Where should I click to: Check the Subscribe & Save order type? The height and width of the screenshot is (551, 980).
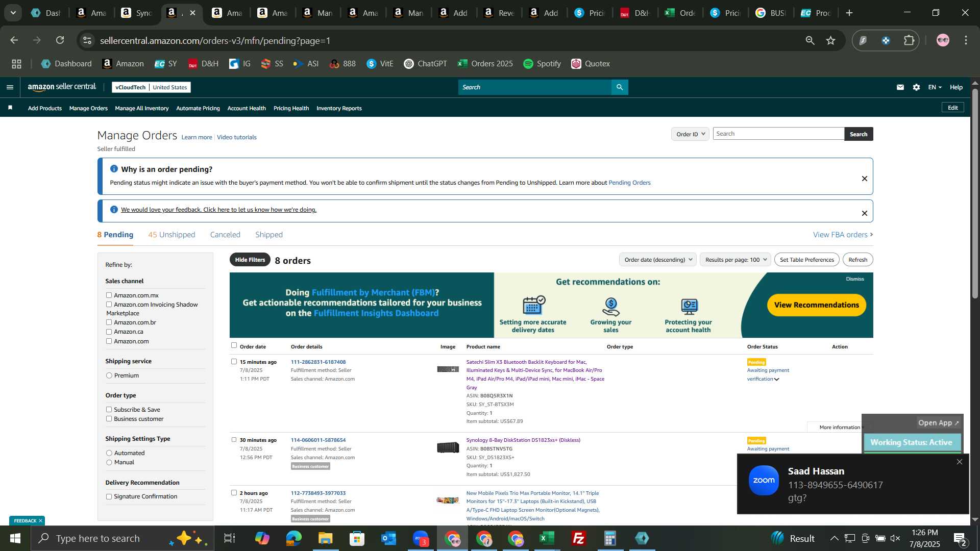pos(109,409)
